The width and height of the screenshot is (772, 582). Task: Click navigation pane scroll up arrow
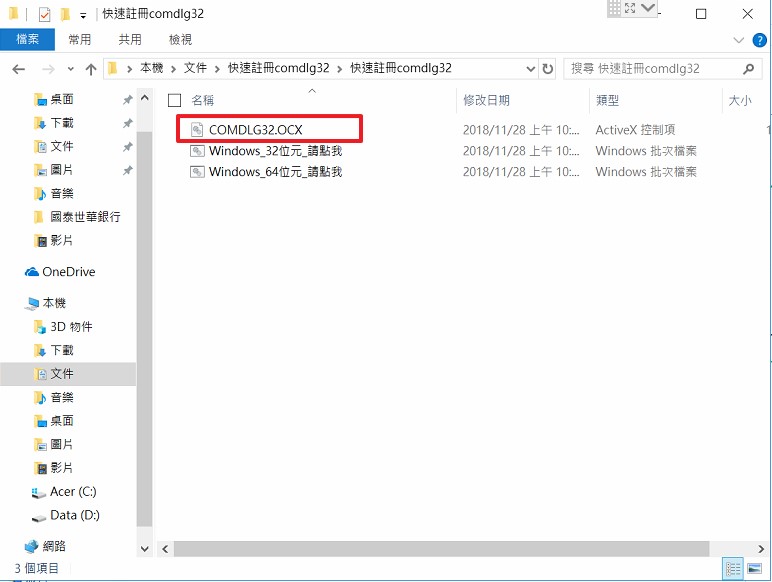(x=145, y=97)
